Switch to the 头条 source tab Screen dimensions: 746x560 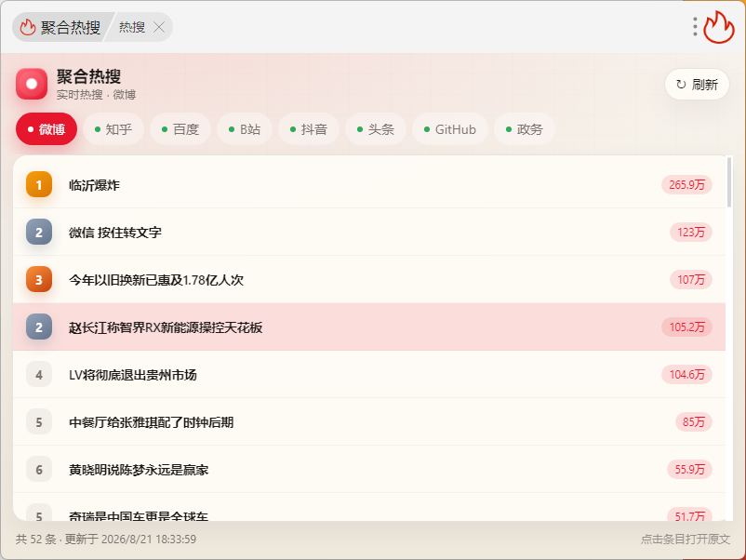click(x=376, y=129)
